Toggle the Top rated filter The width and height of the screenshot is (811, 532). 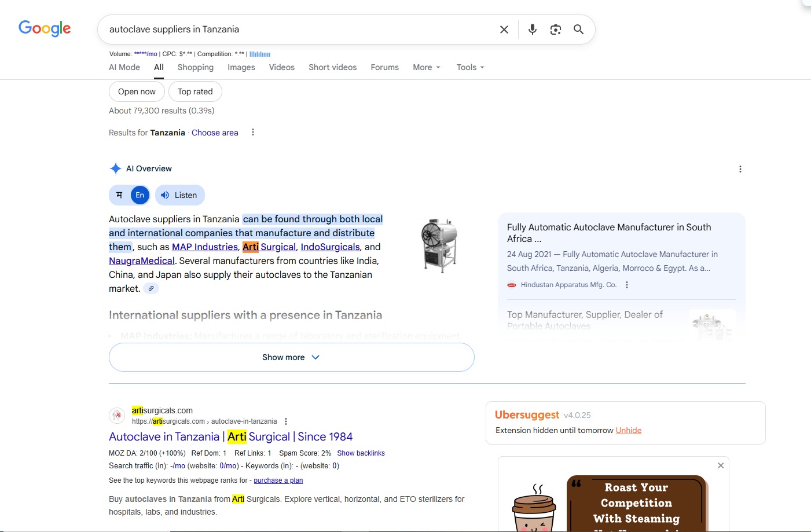[195, 91]
